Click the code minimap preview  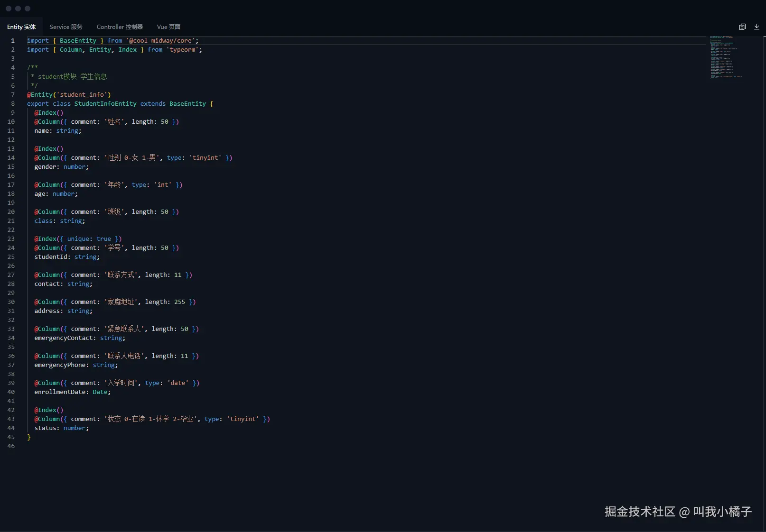tap(726, 57)
